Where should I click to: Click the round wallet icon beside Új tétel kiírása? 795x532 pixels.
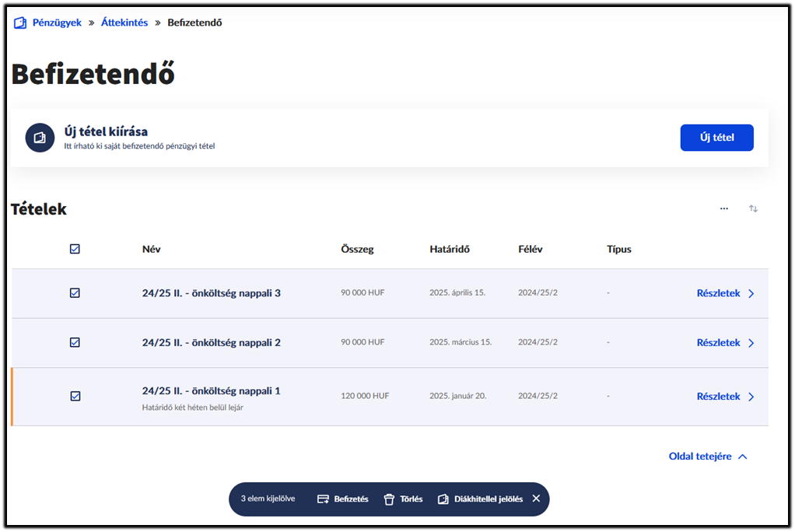point(40,138)
